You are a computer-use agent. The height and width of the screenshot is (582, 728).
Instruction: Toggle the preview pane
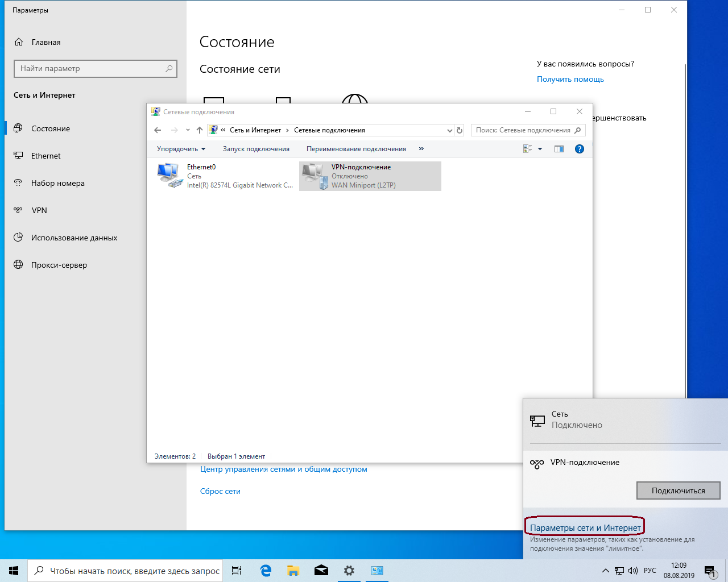pyautogui.click(x=559, y=149)
